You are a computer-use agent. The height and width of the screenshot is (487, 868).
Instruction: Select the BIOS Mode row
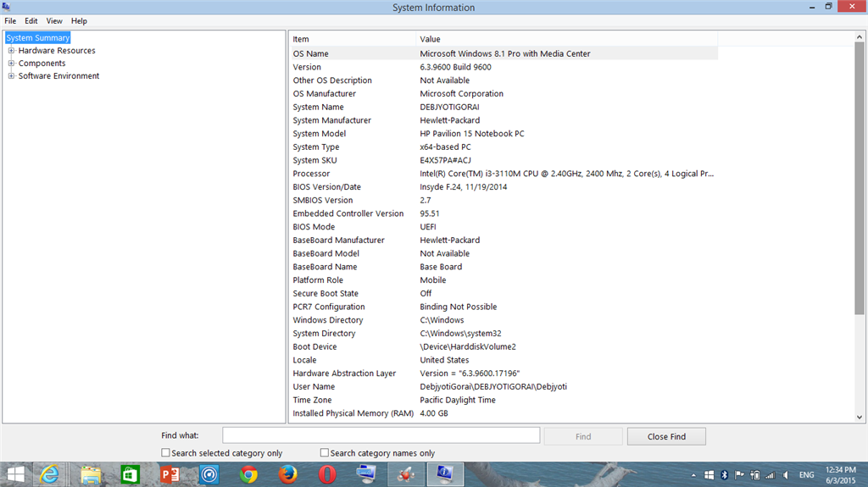(x=504, y=226)
